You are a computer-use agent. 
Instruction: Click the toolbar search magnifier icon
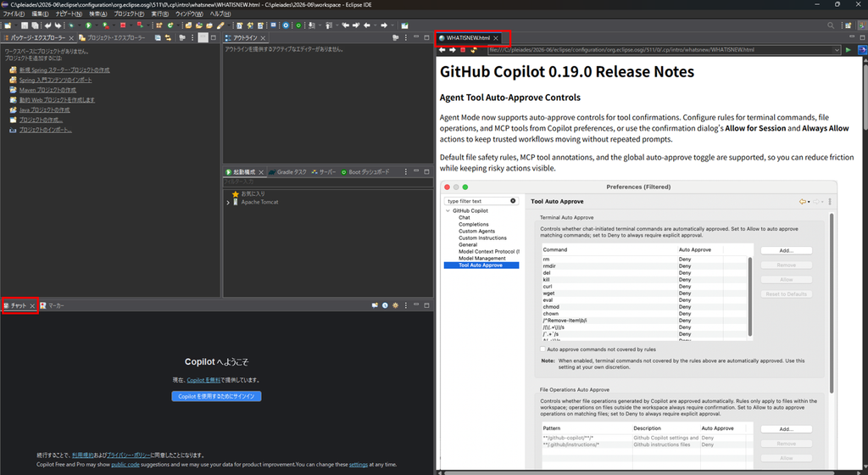831,25
